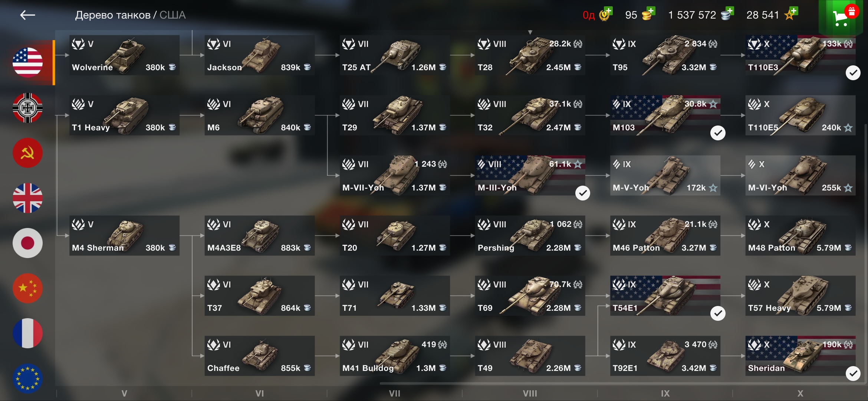Open the M48 Patton tank card
Image resolution: width=868 pixels, height=401 pixels.
pyautogui.click(x=800, y=236)
